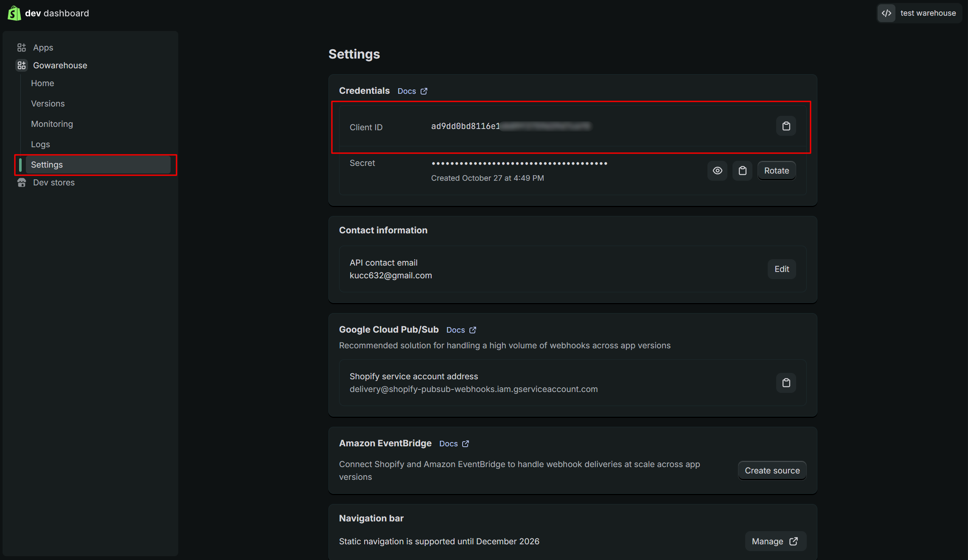Viewport: 968px width, 560px height.
Task: Reveal the Secret with eye icon
Action: [717, 171]
